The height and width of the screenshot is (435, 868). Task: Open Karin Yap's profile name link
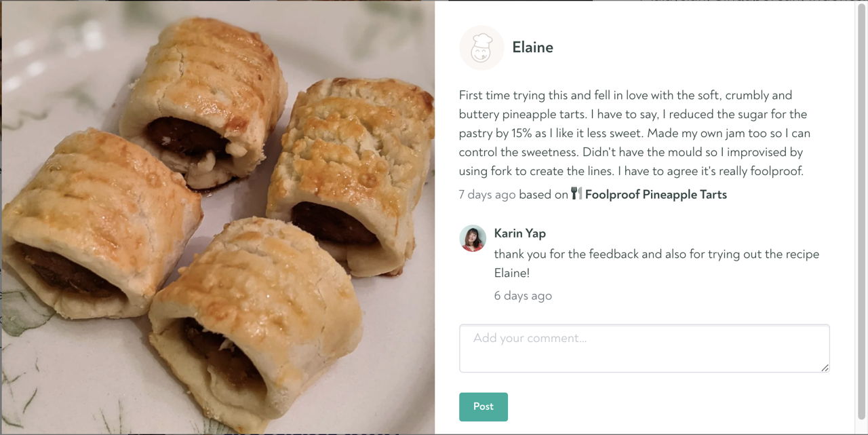coord(520,233)
